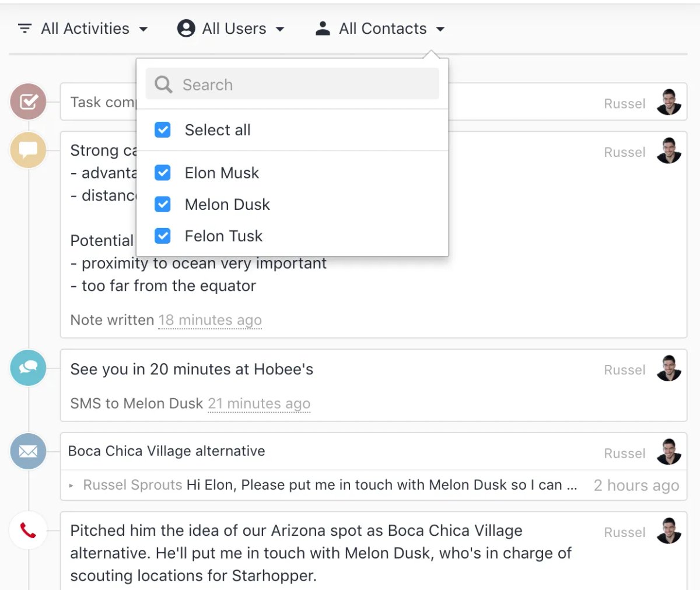Click the user circle icon beside All Users
This screenshot has height=590, width=700.
click(186, 28)
